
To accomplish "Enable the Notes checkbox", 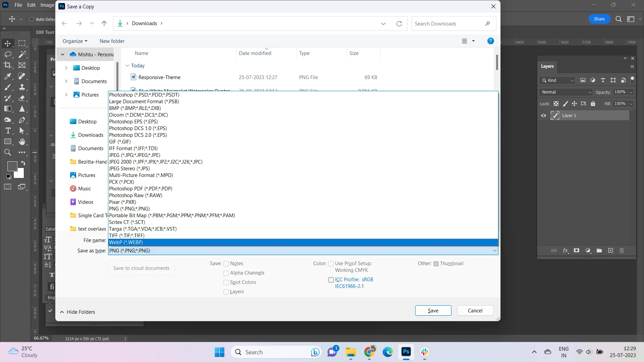I will pyautogui.click(x=226, y=264).
